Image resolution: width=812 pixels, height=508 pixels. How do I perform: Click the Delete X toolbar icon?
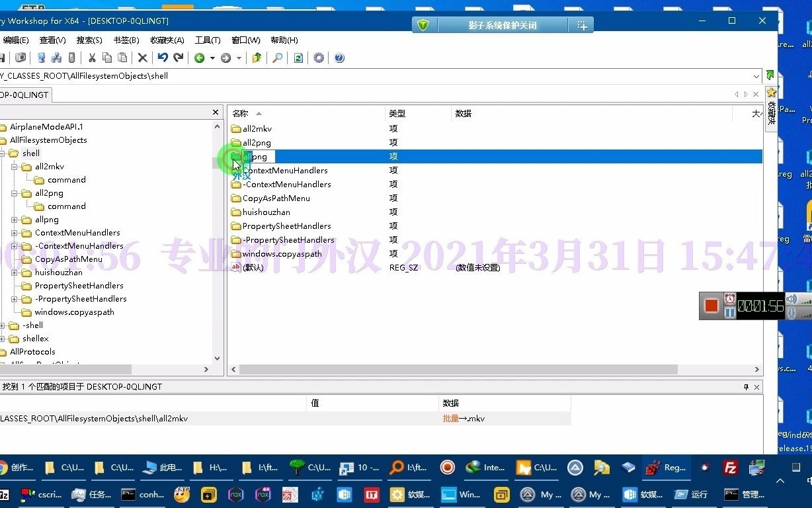tap(142, 58)
